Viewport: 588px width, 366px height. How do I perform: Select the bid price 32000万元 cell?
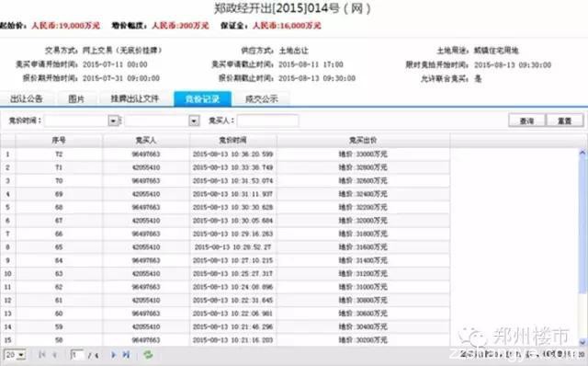pos(363,221)
